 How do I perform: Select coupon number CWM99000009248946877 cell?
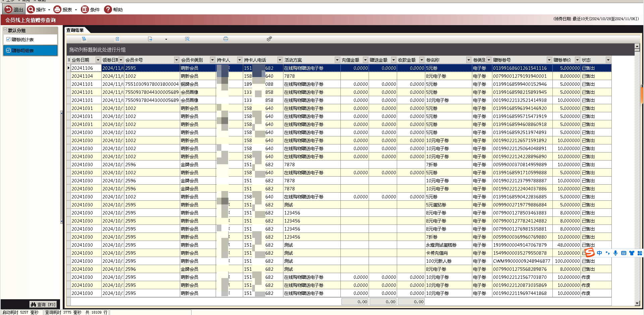click(x=522, y=261)
